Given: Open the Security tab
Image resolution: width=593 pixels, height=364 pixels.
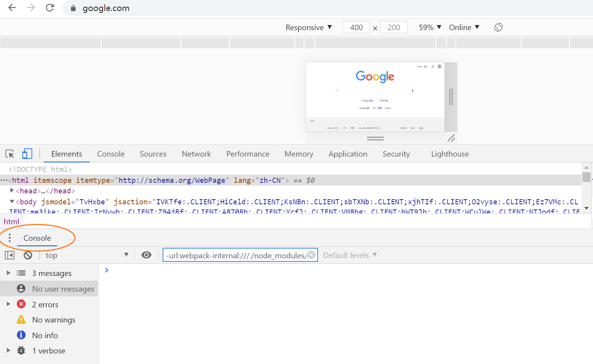Looking at the screenshot, I should pyautogui.click(x=396, y=154).
